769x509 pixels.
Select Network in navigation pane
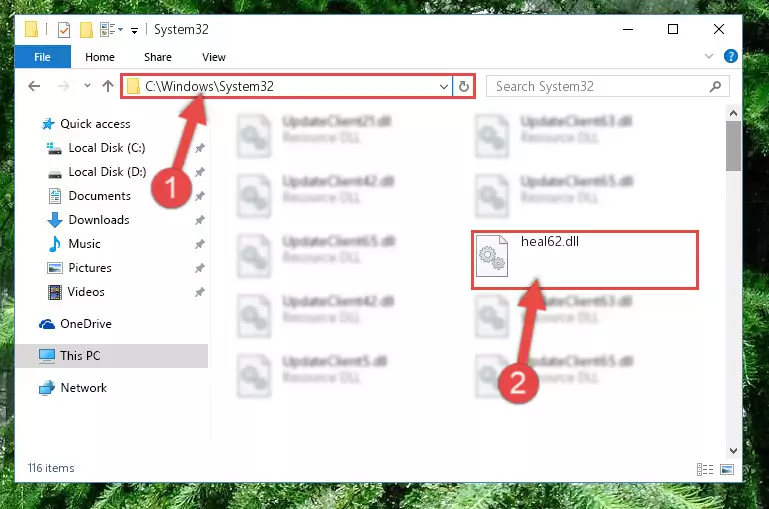[x=83, y=387]
